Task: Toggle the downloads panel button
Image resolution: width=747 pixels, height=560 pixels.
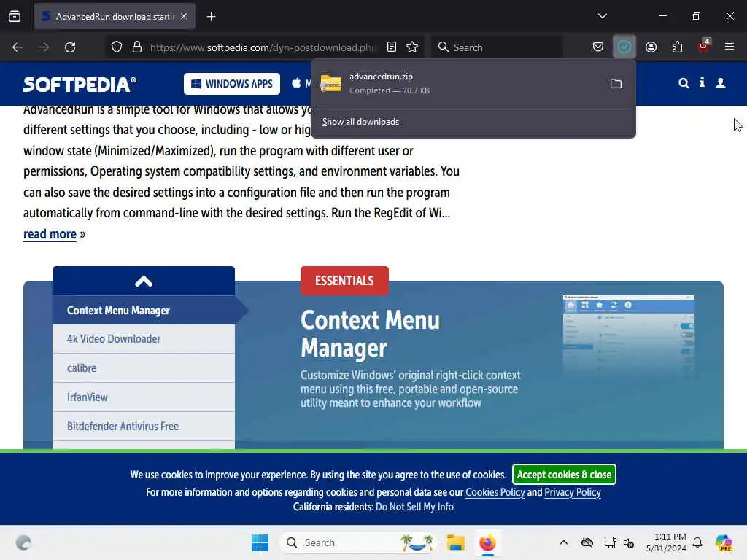Action: 624,47
